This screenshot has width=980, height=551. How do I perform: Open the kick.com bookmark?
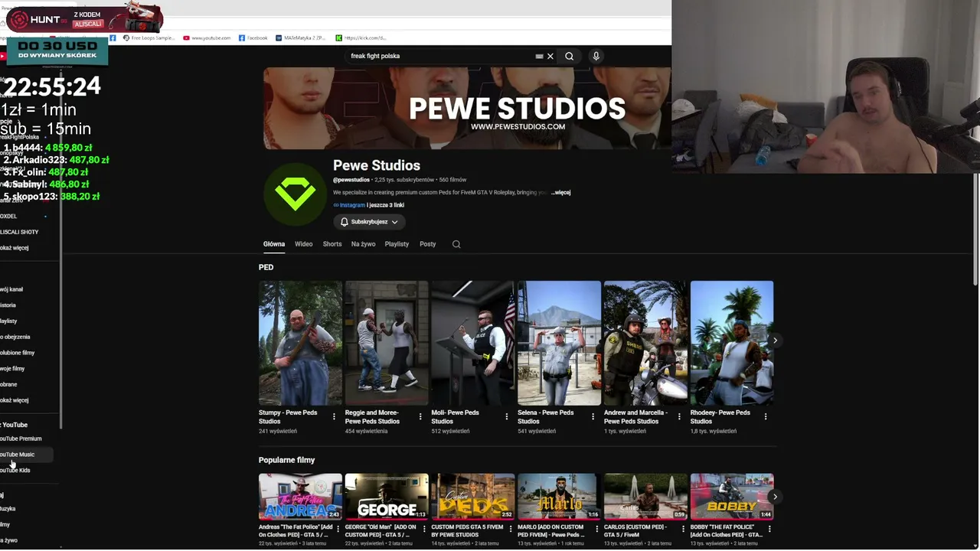(x=361, y=37)
